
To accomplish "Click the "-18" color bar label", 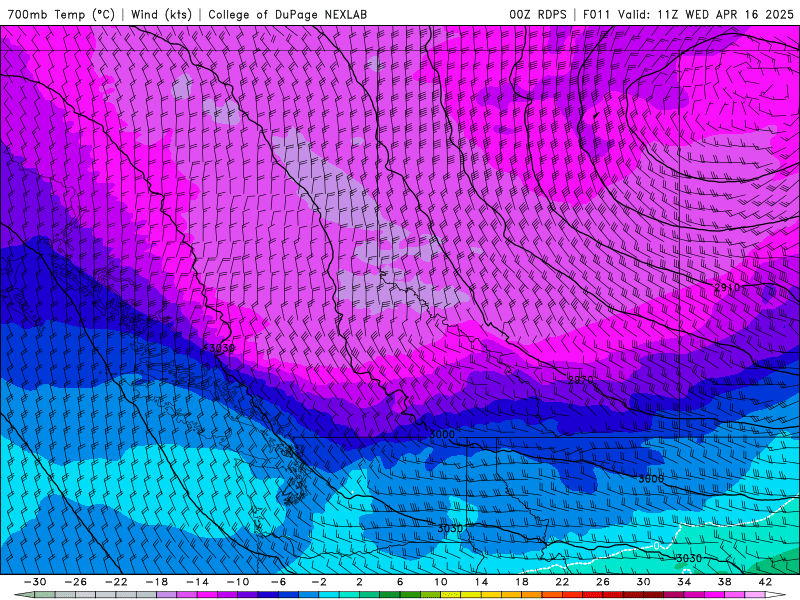I will click(x=157, y=582).
